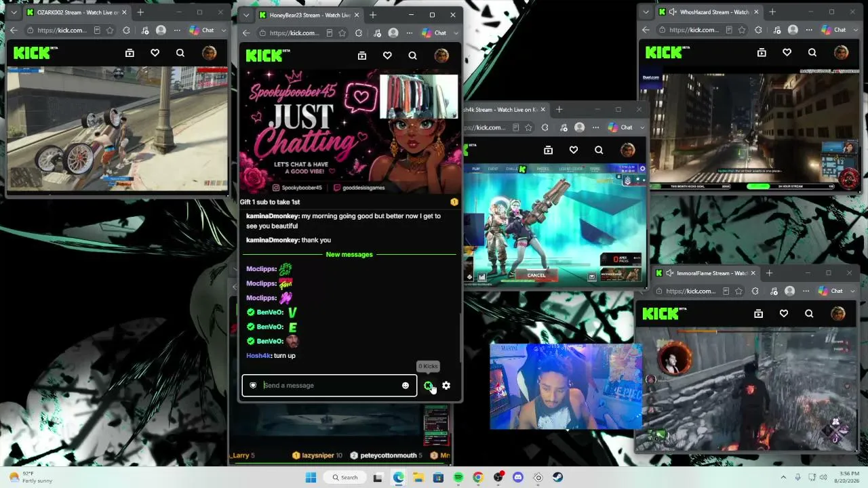Expand the Chat dropdown arrow in WhosHazard window
The height and width of the screenshot is (488, 868).
click(x=855, y=30)
